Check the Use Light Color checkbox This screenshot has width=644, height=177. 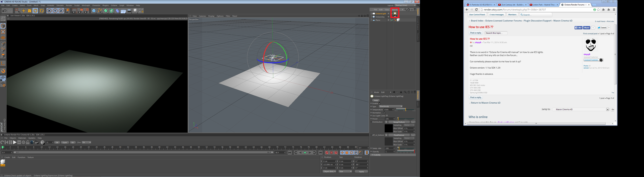coord(387,116)
